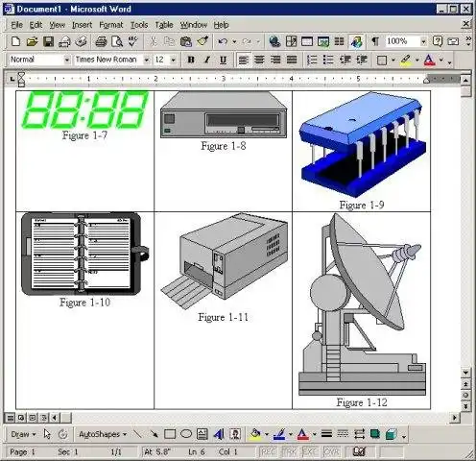This screenshot has height=461, width=476.
Task: Open font color dropdown arrow
Action: tap(441, 61)
